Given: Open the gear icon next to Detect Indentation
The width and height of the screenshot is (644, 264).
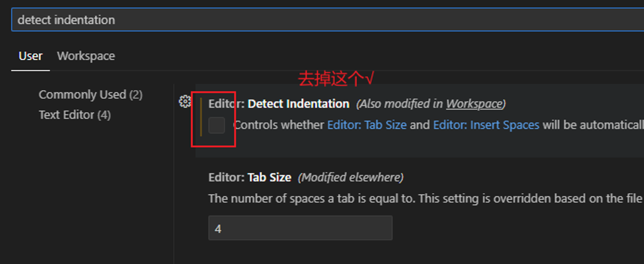Looking at the screenshot, I should click(184, 102).
